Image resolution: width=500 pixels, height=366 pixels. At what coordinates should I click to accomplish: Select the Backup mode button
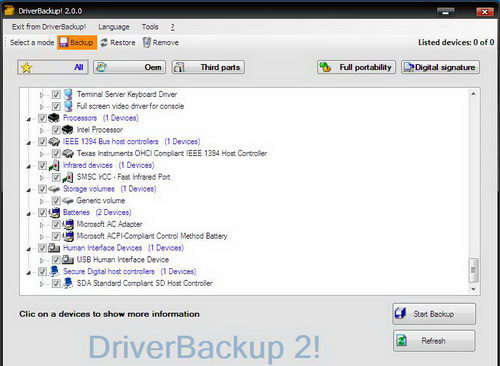click(77, 42)
